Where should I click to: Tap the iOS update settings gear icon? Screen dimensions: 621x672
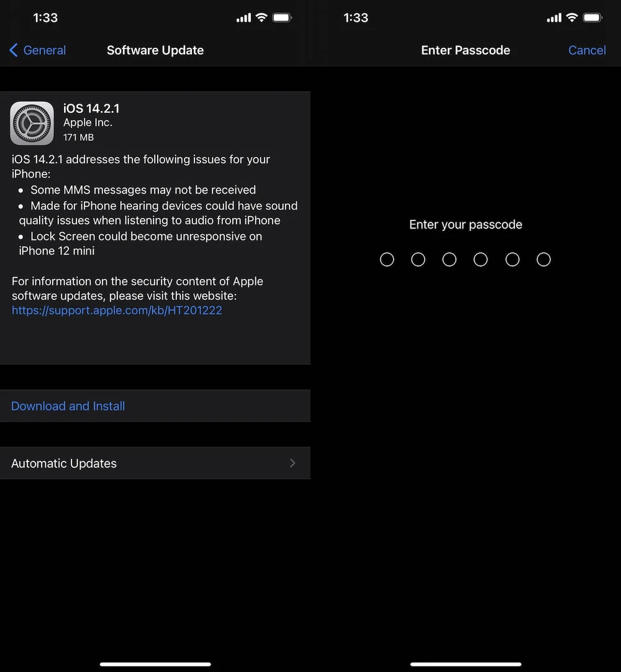pos(32,122)
